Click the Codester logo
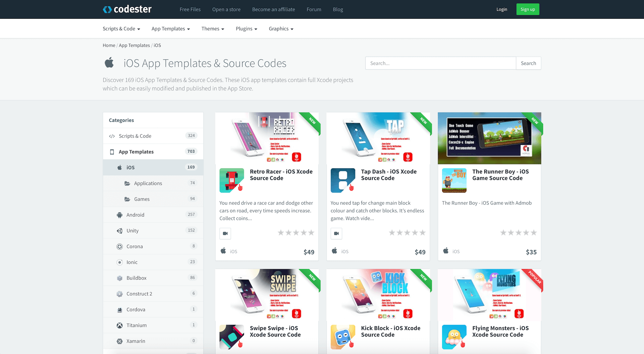644x354 pixels. (x=127, y=9)
